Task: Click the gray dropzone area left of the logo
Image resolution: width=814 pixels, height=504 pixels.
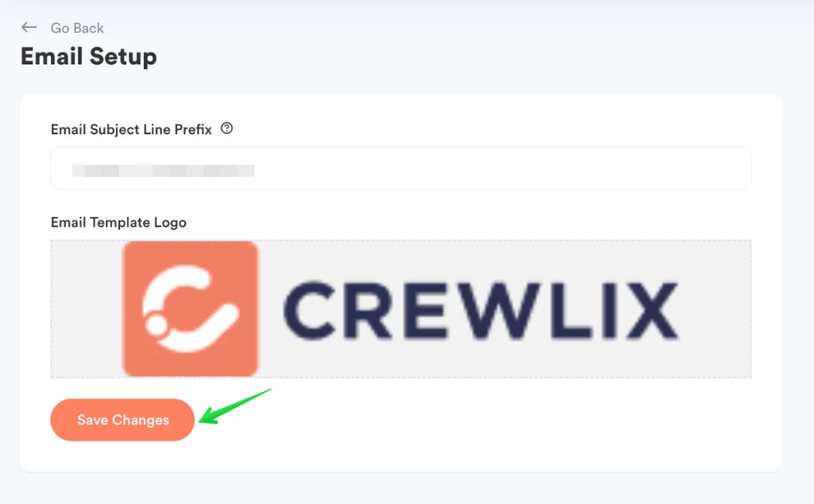Action: point(87,308)
